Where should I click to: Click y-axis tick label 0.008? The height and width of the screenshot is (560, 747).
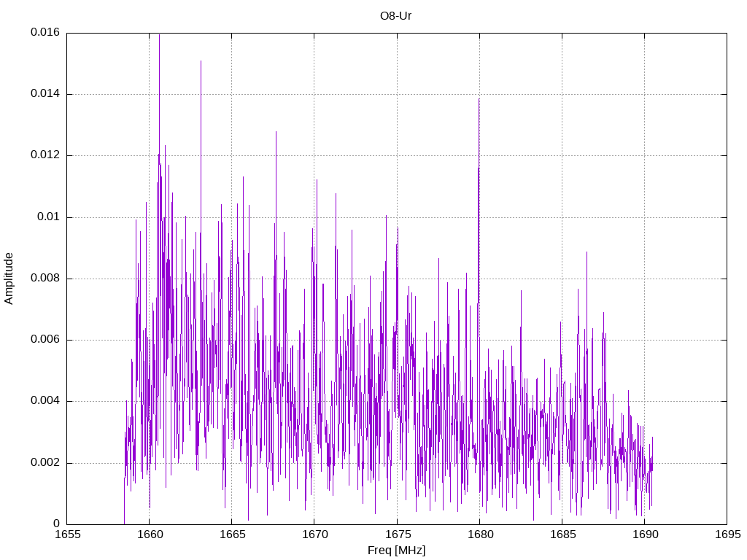click(45, 279)
